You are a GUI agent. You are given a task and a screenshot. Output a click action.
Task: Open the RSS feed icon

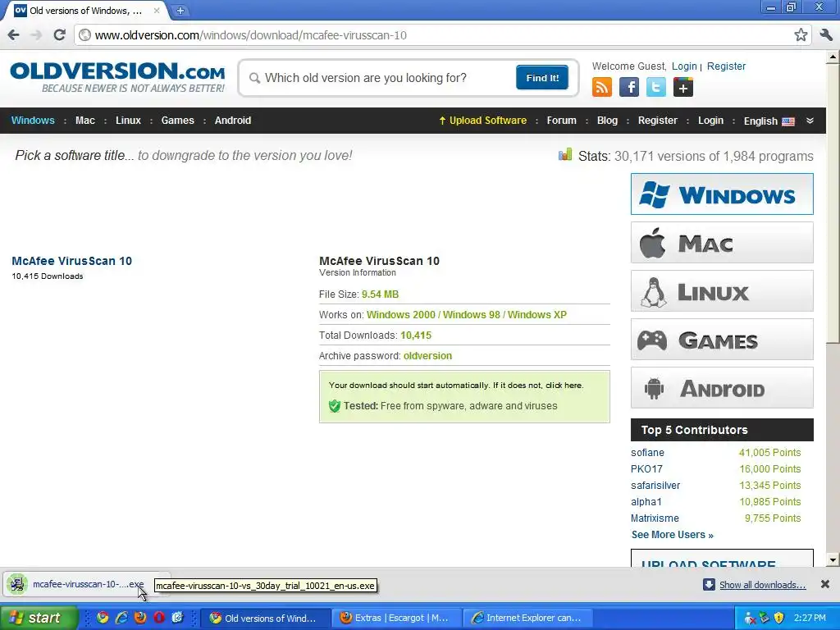point(601,87)
